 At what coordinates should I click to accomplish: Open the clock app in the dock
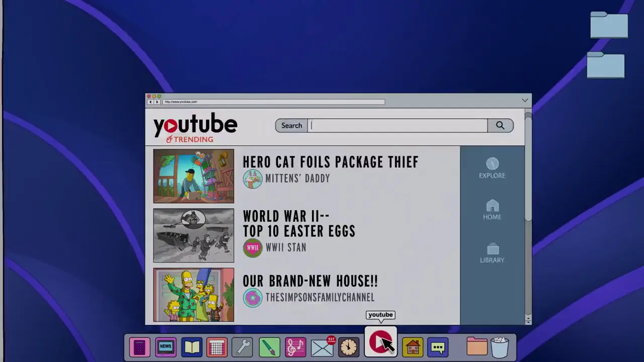pyautogui.click(x=348, y=347)
